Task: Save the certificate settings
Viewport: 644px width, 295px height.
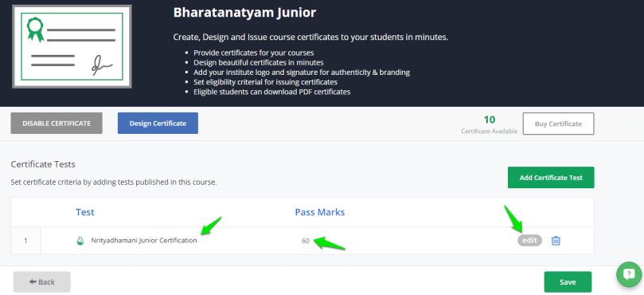Action: pyautogui.click(x=568, y=282)
